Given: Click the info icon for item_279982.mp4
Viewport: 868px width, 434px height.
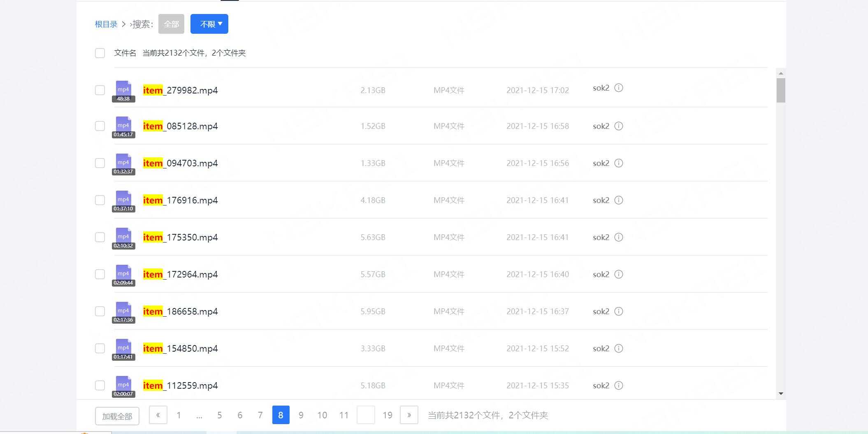Looking at the screenshot, I should pyautogui.click(x=618, y=88).
